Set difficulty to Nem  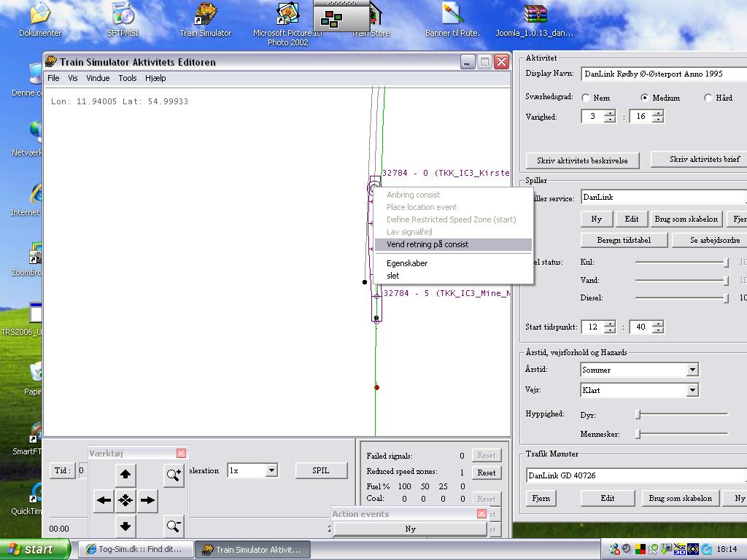coord(586,98)
